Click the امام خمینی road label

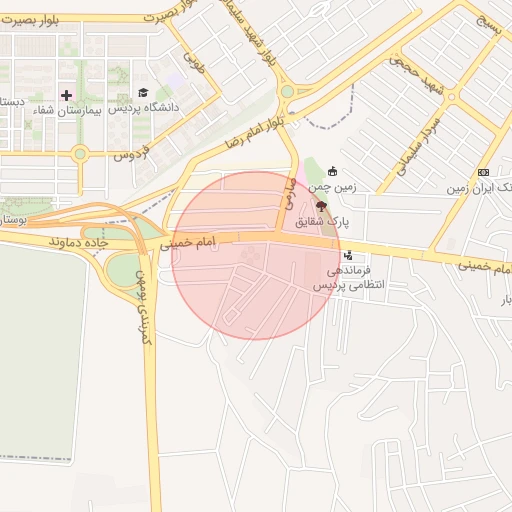188,243
